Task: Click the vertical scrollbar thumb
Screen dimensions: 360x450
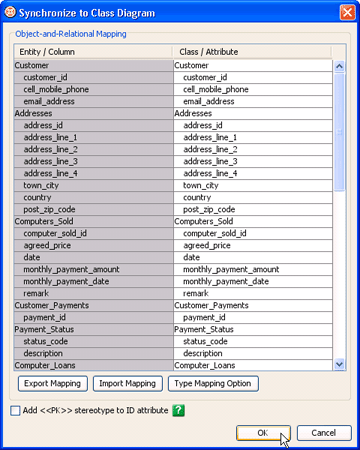Action: click(339, 132)
